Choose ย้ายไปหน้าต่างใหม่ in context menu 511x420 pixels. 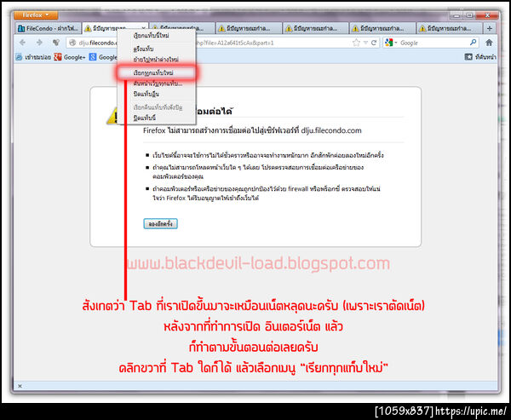pyautogui.click(x=157, y=60)
